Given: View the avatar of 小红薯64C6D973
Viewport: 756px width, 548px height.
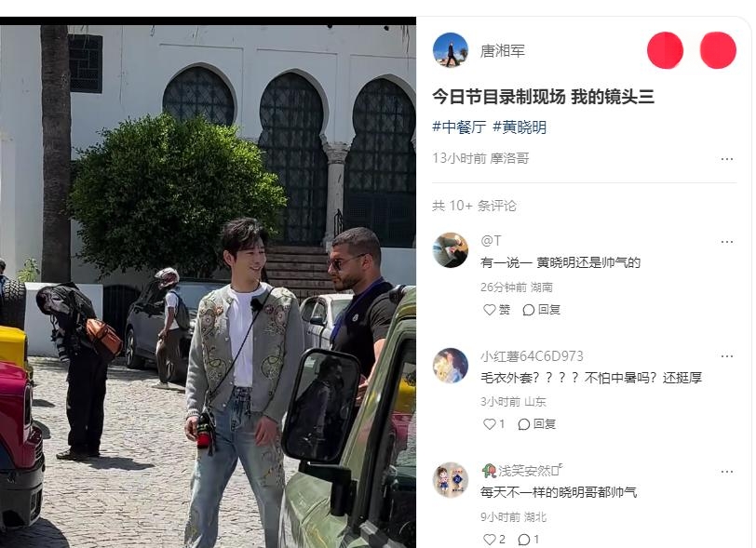Looking at the screenshot, I should (x=451, y=366).
